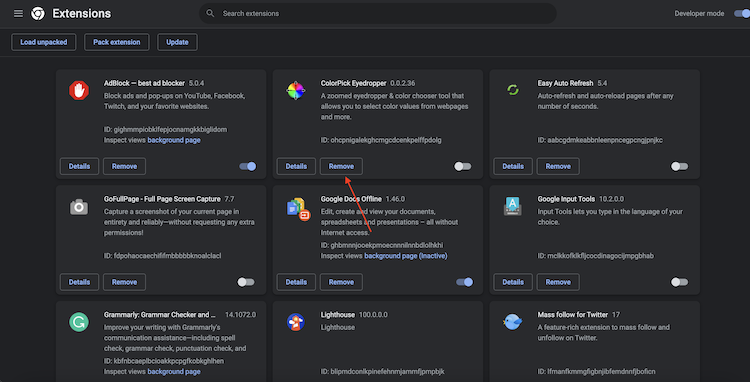Click the Pack extension button
The width and height of the screenshot is (750, 382).
117,42
